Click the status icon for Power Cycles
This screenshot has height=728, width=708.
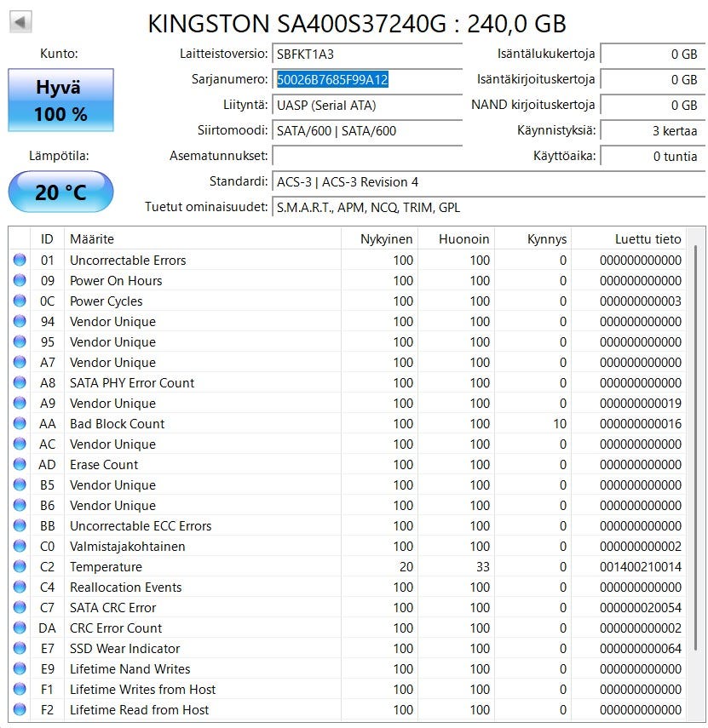20,301
